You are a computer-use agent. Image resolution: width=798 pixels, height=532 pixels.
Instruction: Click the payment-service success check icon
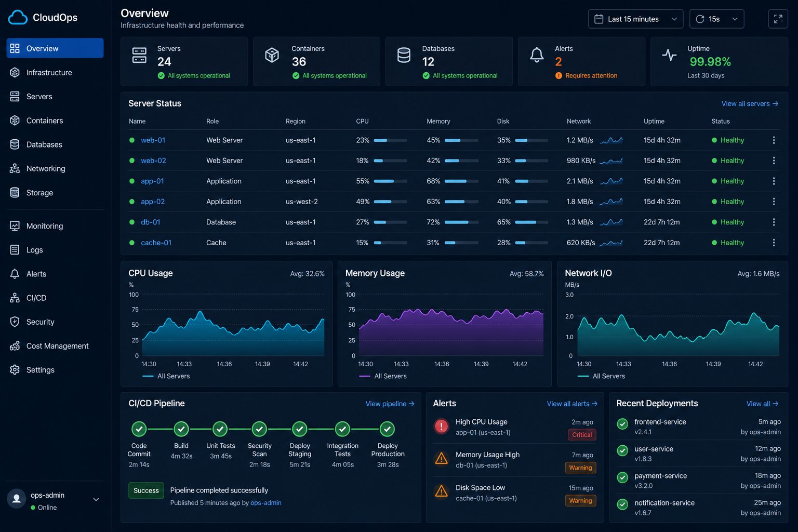tap(622, 477)
